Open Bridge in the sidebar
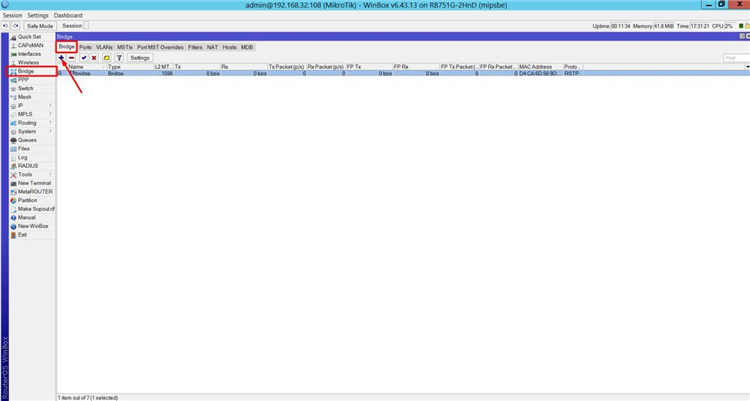The width and height of the screenshot is (750, 401). point(26,71)
